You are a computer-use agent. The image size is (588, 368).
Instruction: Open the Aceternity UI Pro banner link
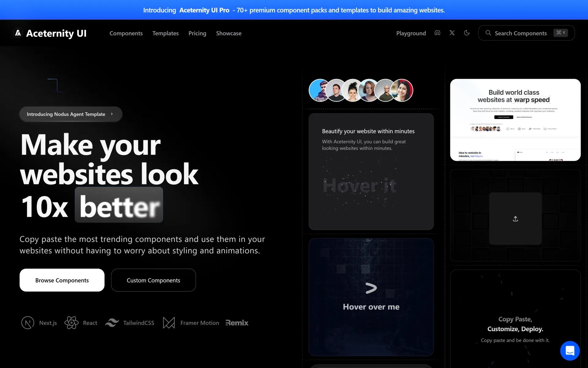(204, 10)
